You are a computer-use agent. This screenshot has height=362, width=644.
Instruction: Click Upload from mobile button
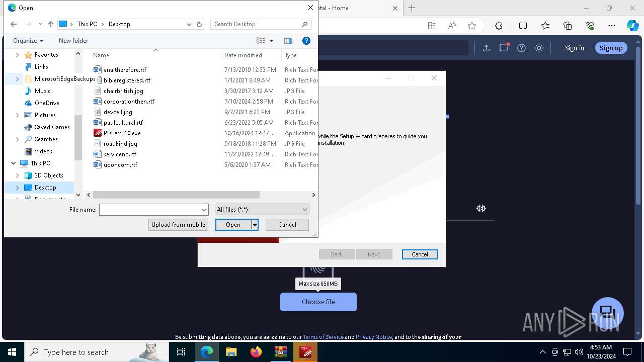coord(178,225)
